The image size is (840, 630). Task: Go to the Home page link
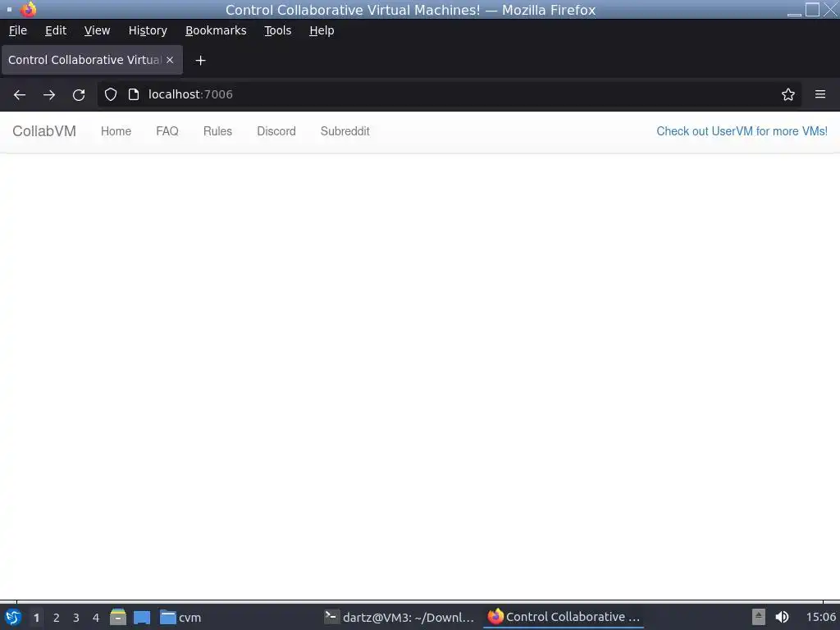tap(116, 131)
